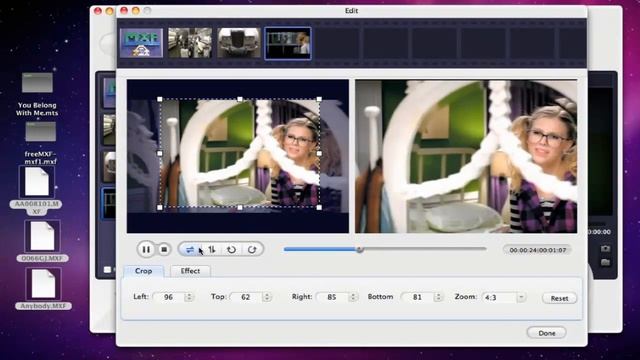This screenshot has width=640, height=360.
Task: Select 0066G1.MXF desktop file
Action: point(42,241)
